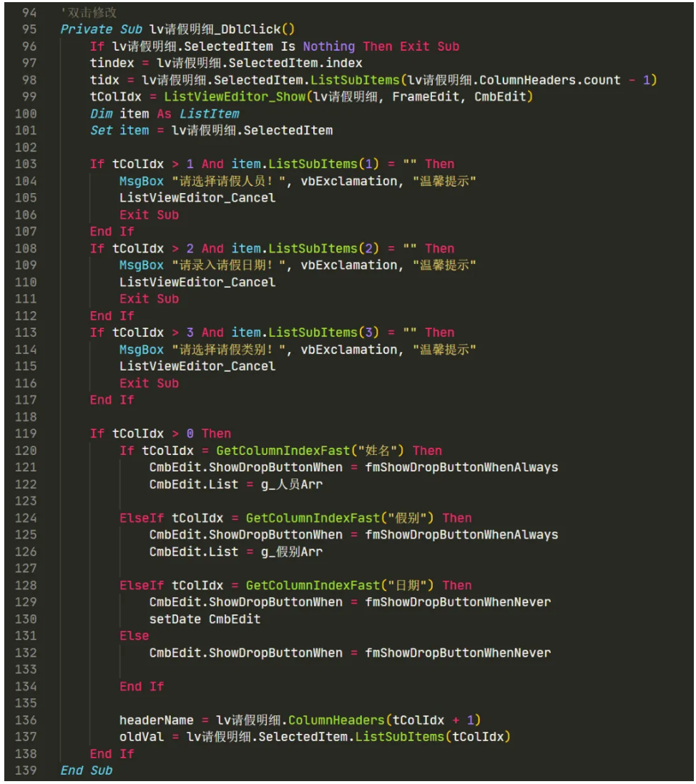Click End Sub on line 139

click(x=87, y=770)
